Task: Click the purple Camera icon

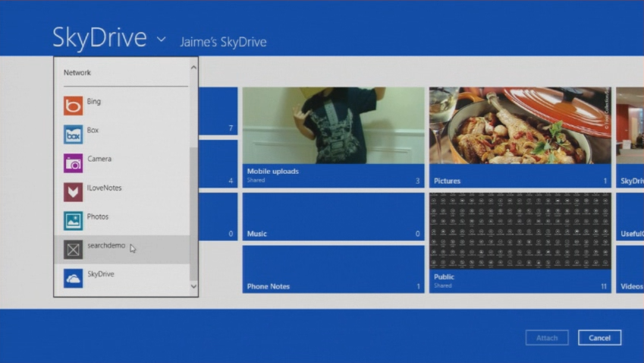Action: [73, 163]
